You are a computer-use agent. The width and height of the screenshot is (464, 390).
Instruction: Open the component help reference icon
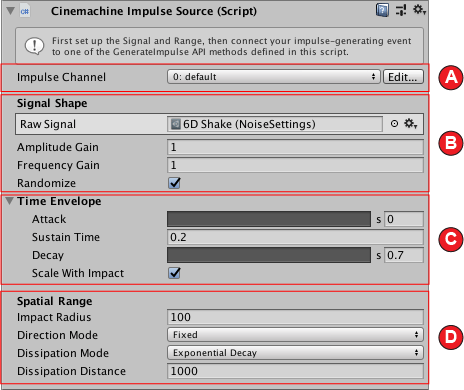tap(382, 10)
